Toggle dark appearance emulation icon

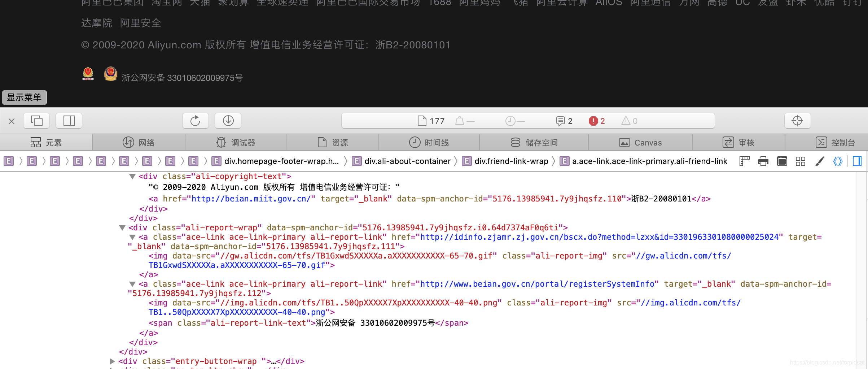[x=782, y=161]
